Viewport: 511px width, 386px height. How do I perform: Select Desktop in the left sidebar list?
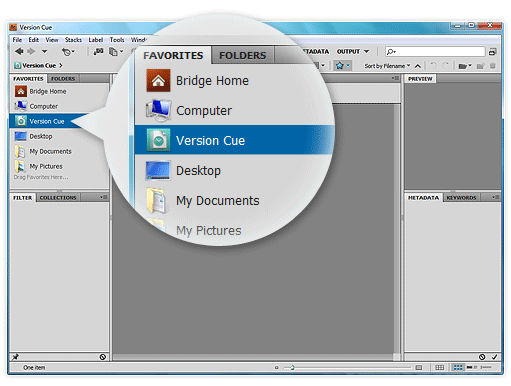pos(59,136)
